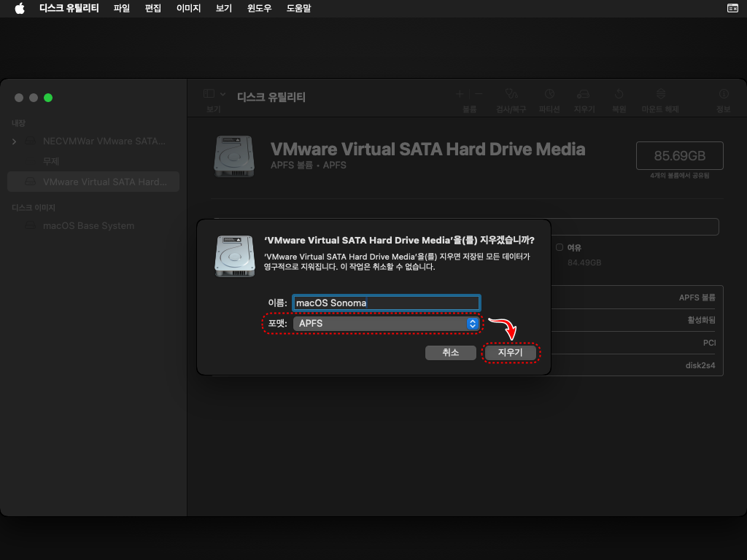Click the 여유 free space legend marker

[560, 247]
